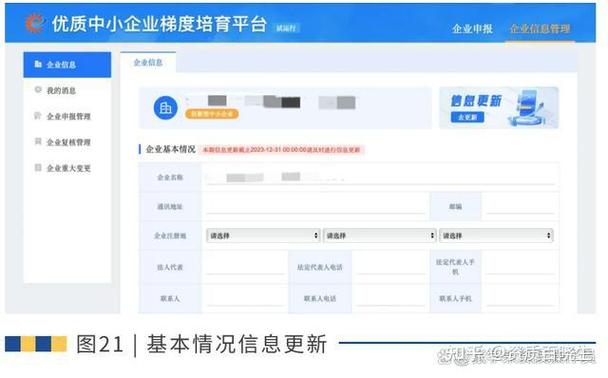Image resolution: width=608 pixels, height=378 pixels.
Task: Click the orange company-type badge
Action: tap(212, 114)
